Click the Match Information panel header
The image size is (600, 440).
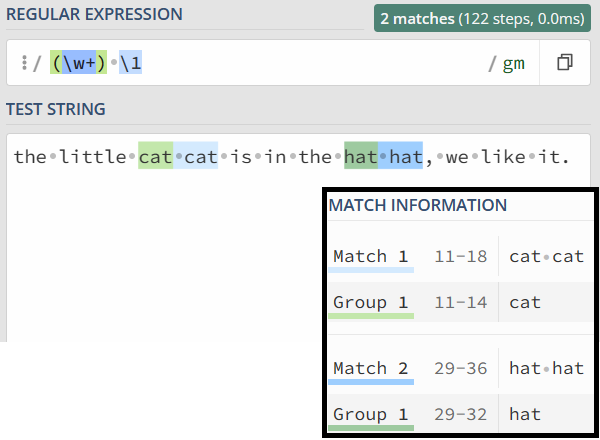pos(417,205)
